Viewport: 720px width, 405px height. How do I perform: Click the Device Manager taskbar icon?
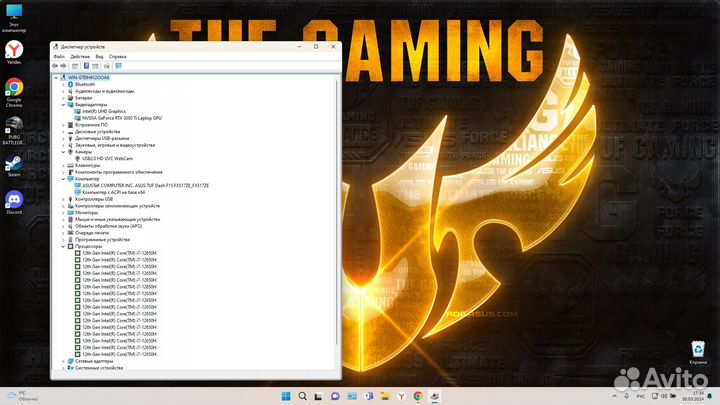click(434, 396)
